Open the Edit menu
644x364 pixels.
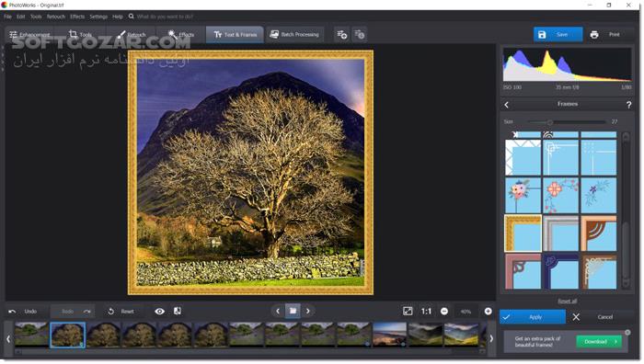20,17
